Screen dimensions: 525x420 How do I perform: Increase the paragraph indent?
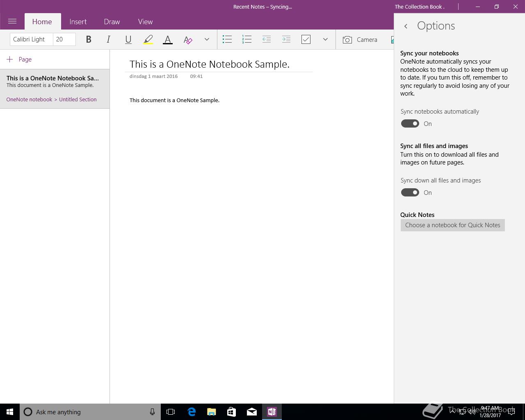(286, 39)
